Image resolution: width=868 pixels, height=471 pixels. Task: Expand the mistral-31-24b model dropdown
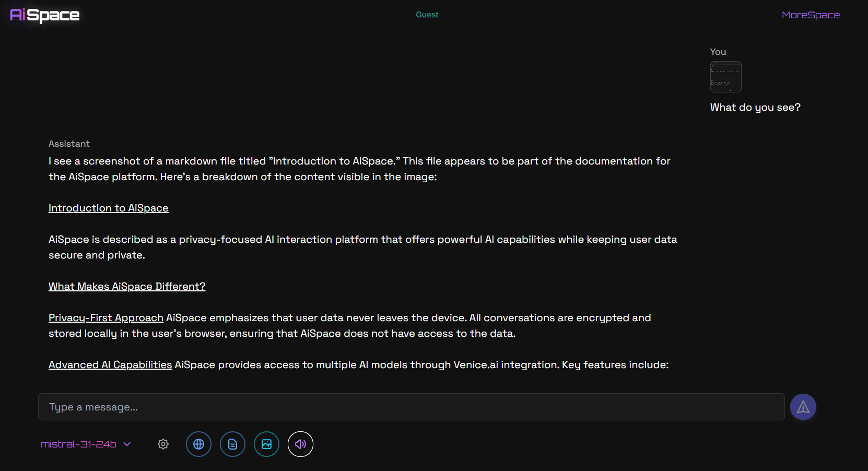pyautogui.click(x=86, y=444)
